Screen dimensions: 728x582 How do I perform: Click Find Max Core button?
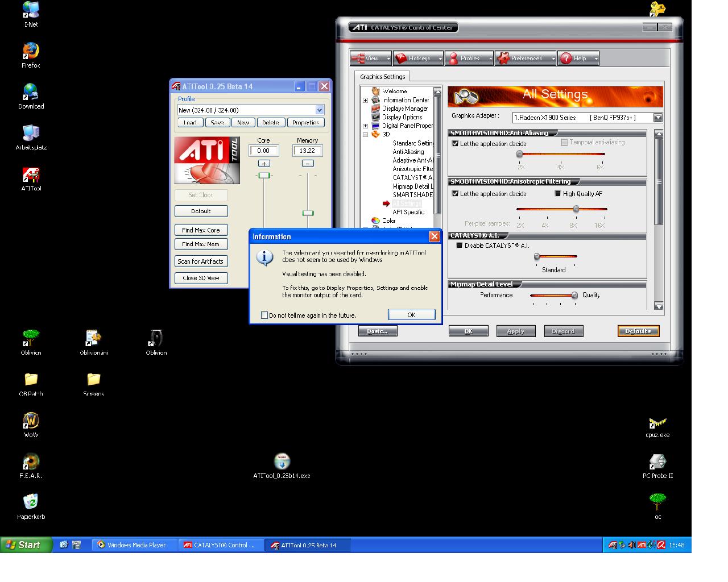click(x=201, y=230)
